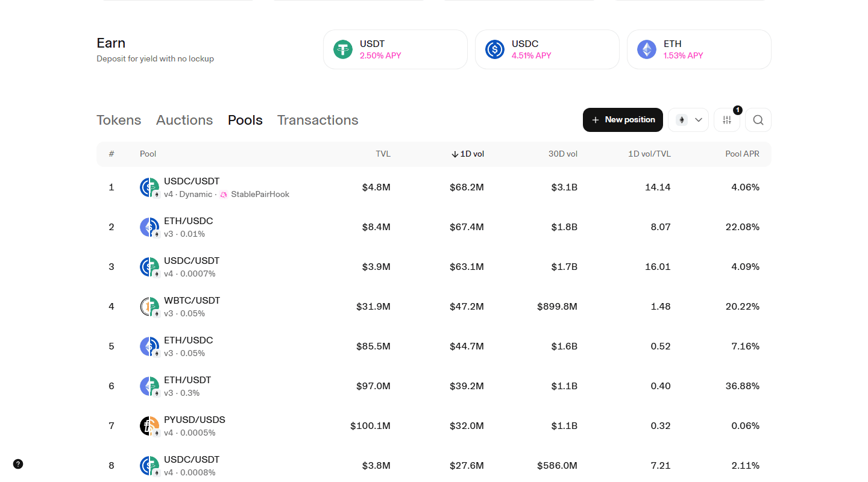
Task: Click the $899.8M 30D volume value
Action: 558,307
